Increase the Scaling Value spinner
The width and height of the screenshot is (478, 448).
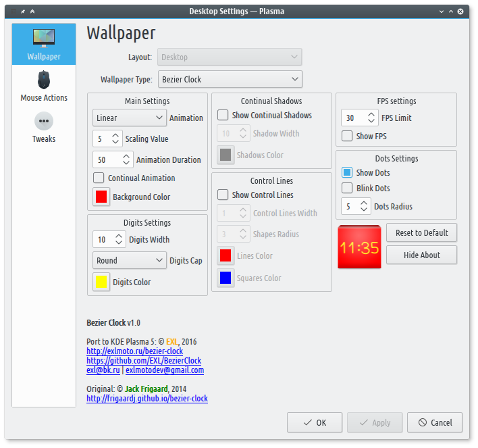click(115, 135)
